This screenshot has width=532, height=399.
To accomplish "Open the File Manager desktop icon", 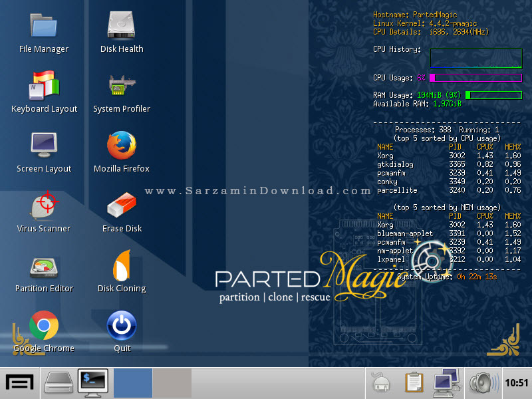I will tap(43, 25).
